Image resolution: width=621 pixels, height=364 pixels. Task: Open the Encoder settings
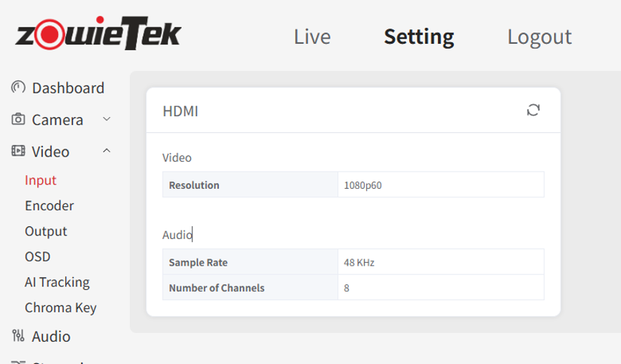[49, 205]
